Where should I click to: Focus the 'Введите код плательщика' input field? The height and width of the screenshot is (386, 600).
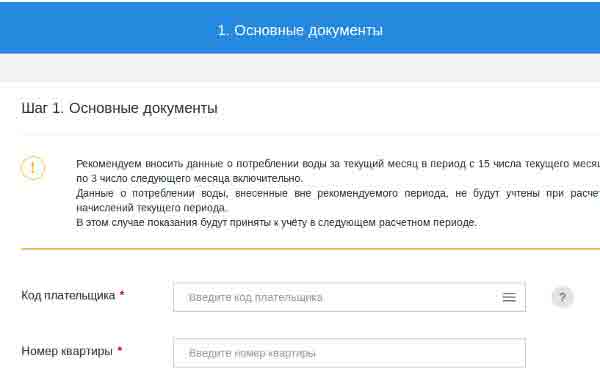coord(349,297)
